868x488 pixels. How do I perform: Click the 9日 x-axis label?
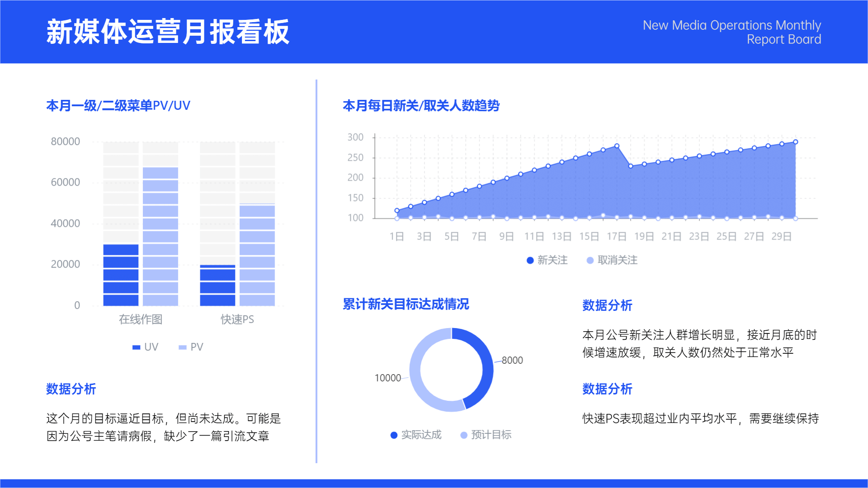pyautogui.click(x=507, y=237)
